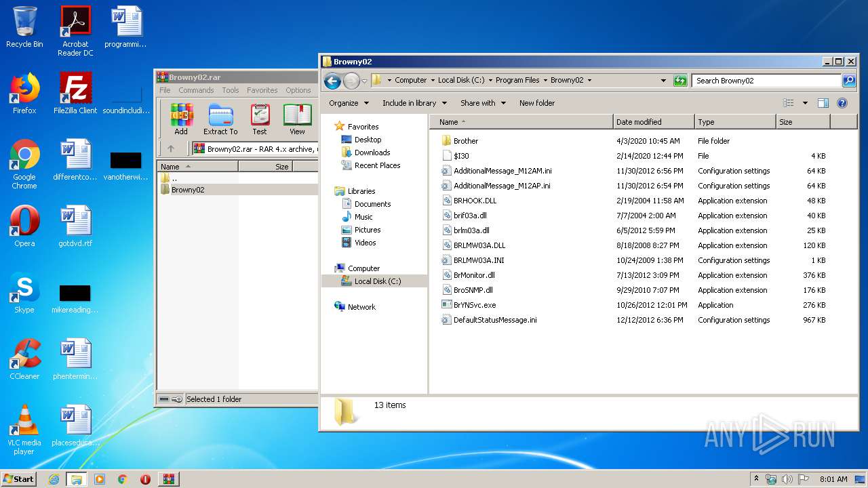Select Pictures library

(x=367, y=230)
